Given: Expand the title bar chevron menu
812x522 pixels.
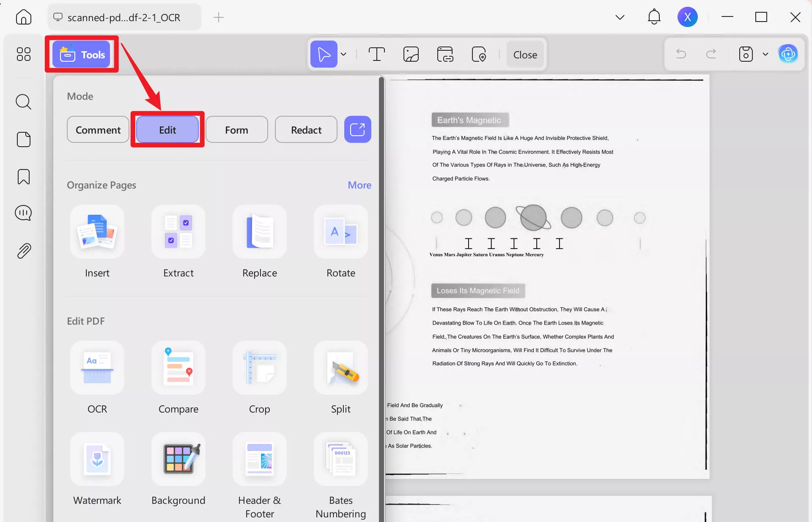Looking at the screenshot, I should [x=620, y=17].
